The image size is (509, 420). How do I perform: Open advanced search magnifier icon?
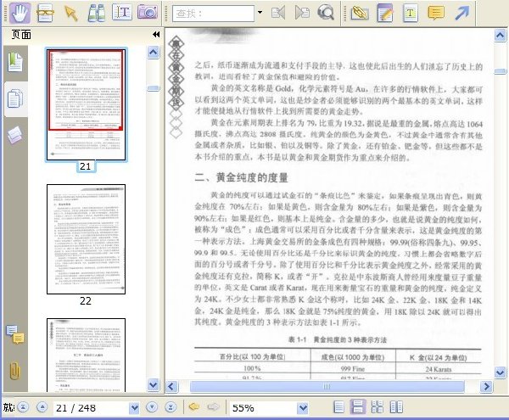(326, 13)
